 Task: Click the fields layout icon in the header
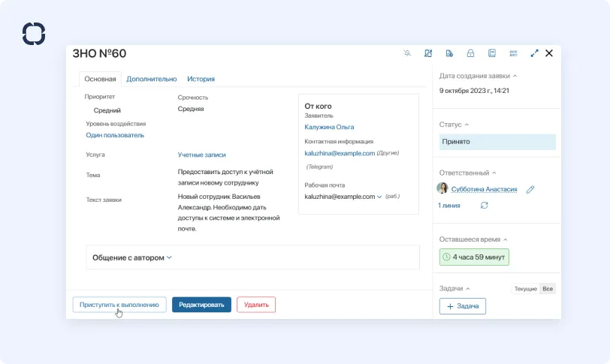tap(513, 53)
